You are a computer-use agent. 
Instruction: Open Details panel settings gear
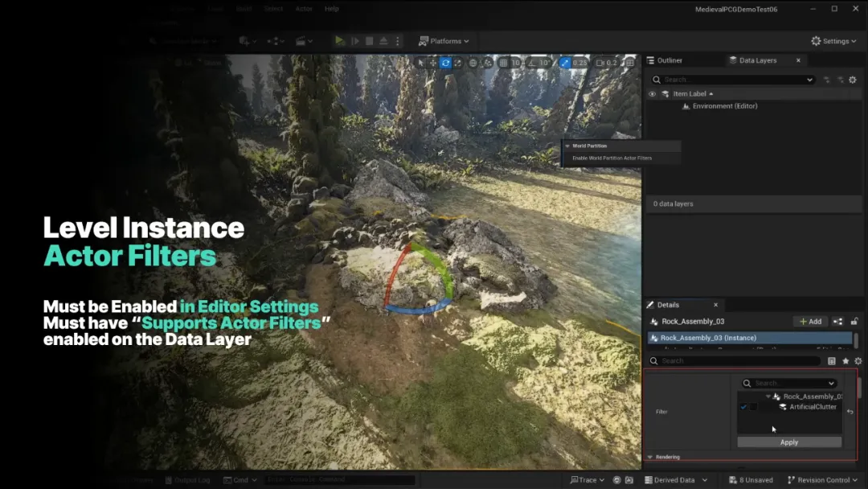(x=858, y=361)
